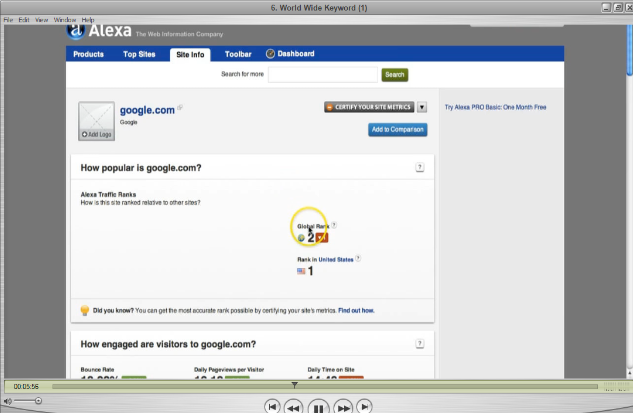Click the Add to Comparison button
Image resolution: width=633 pixels, height=413 pixels.
398,130
